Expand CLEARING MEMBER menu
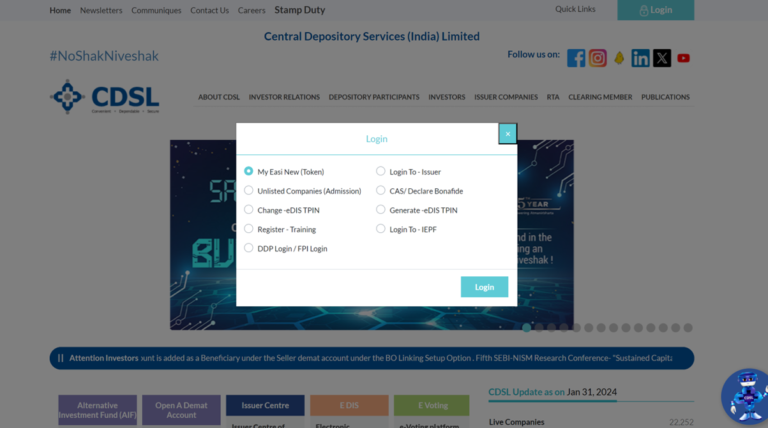768x428 pixels. coord(600,97)
